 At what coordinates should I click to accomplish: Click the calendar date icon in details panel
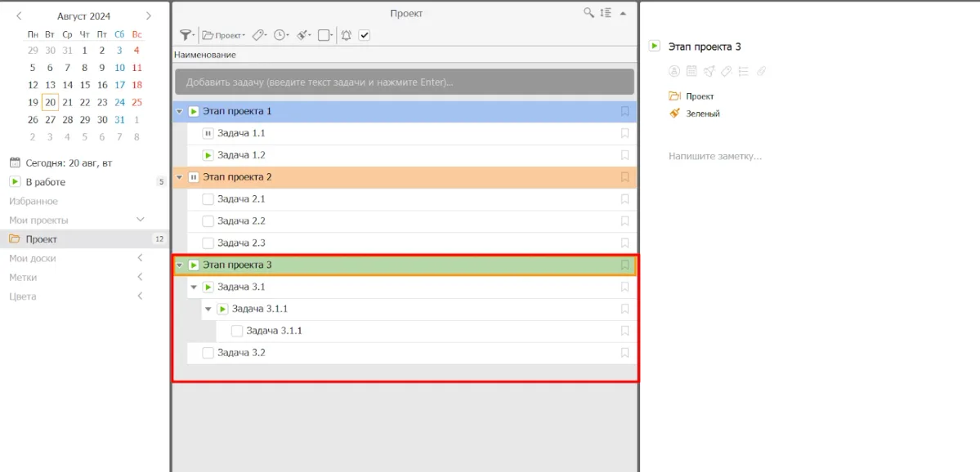click(x=691, y=71)
